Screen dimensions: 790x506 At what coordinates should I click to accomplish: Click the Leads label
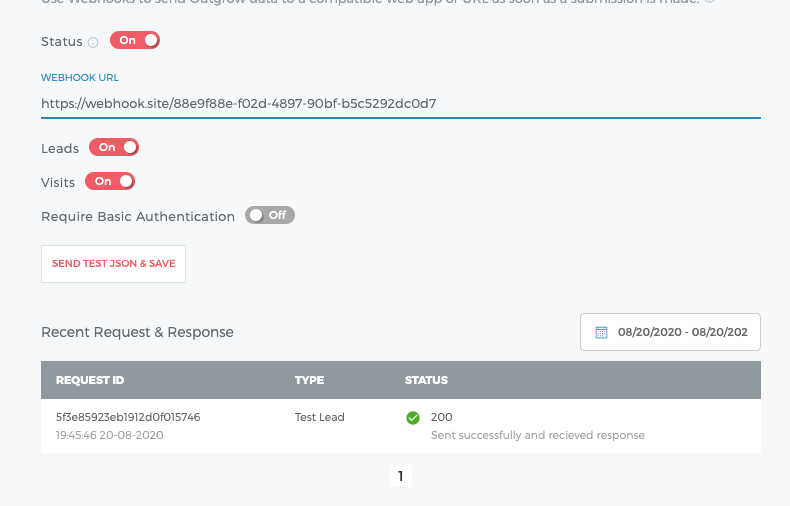[60, 149]
